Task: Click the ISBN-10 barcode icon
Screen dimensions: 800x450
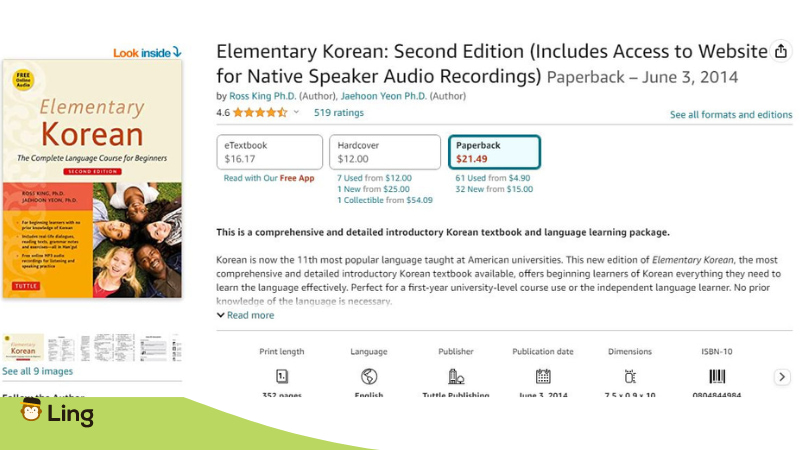Action: click(717, 377)
